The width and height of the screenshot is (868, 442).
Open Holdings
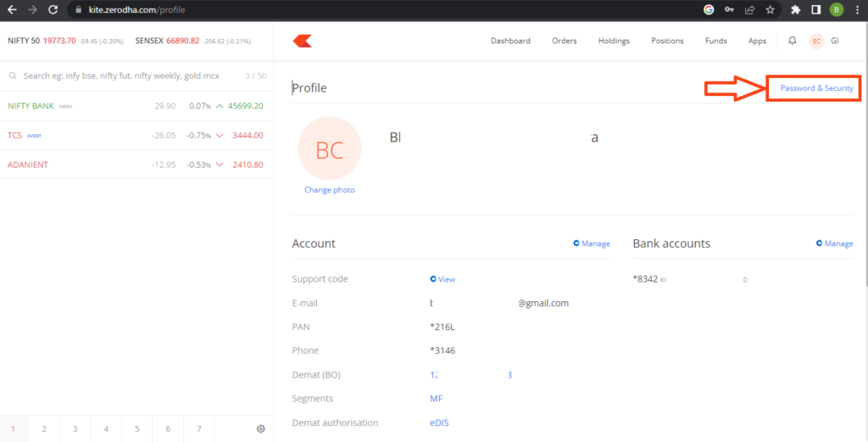pos(614,41)
